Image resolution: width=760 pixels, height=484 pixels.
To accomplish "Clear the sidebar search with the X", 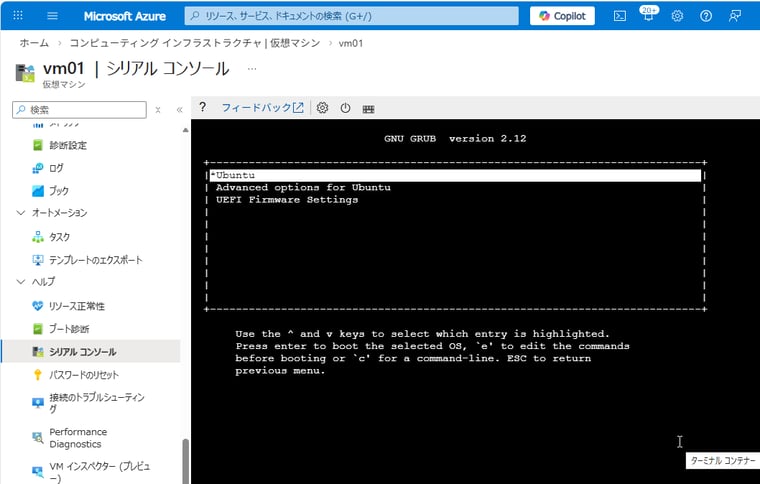I will pos(158,110).
